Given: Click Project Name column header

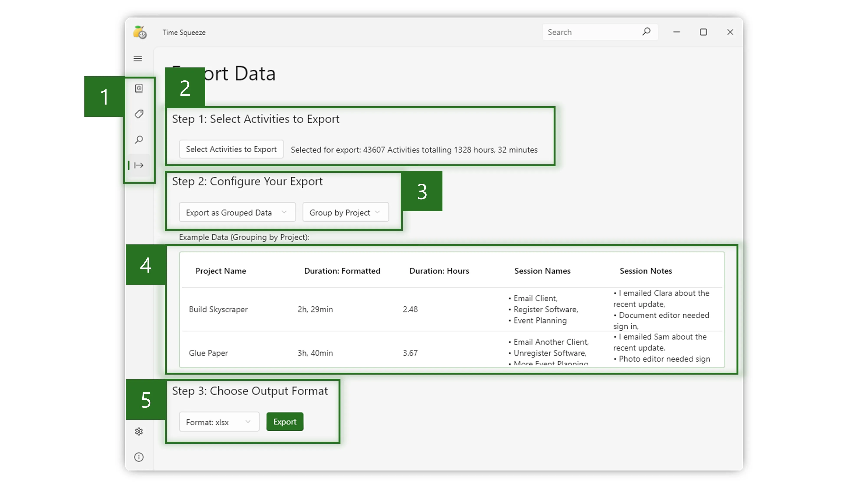Looking at the screenshot, I should click(221, 271).
